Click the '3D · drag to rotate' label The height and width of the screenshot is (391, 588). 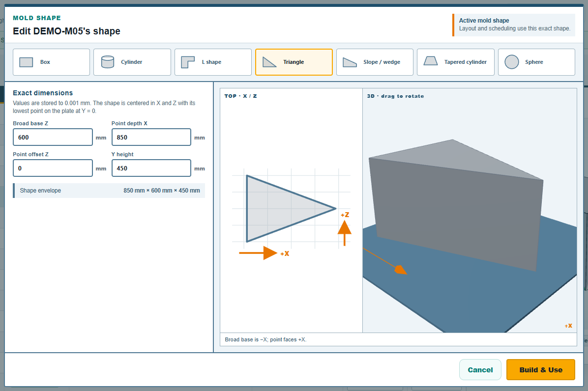[x=395, y=96]
